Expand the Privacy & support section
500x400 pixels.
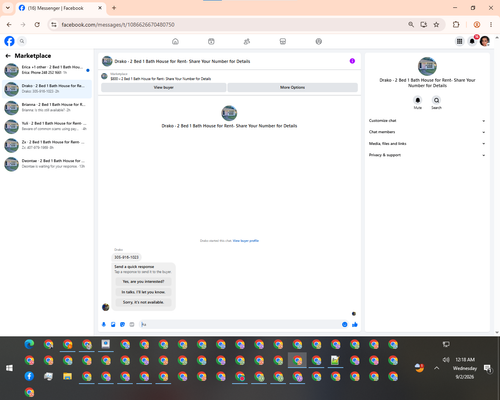(427, 155)
